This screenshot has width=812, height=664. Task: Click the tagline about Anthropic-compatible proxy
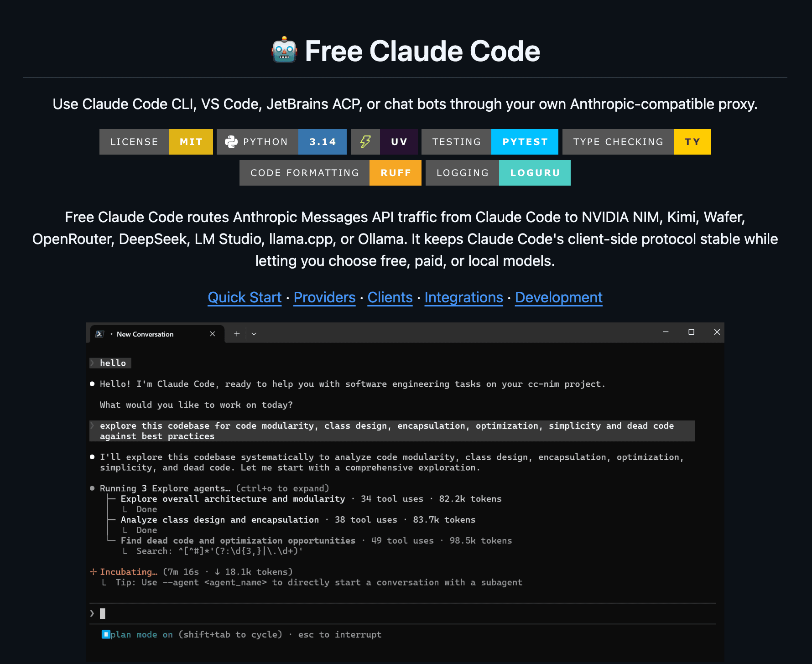tap(405, 104)
